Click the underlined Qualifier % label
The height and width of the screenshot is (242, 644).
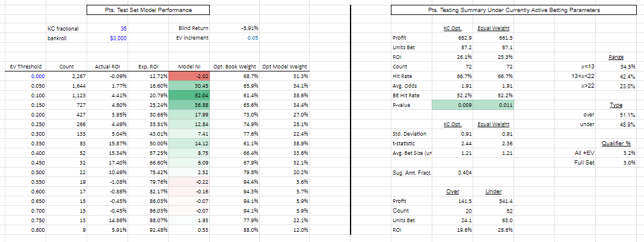[x=615, y=144]
